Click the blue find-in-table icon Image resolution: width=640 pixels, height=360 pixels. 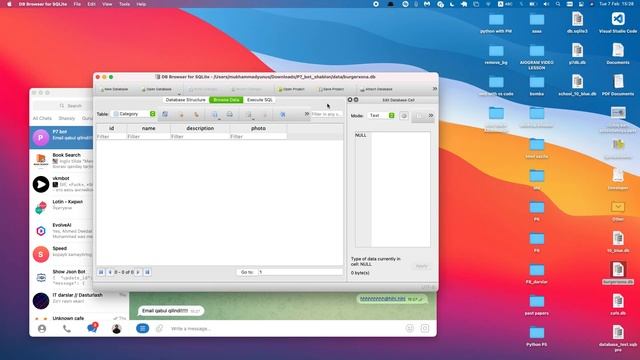click(282, 115)
